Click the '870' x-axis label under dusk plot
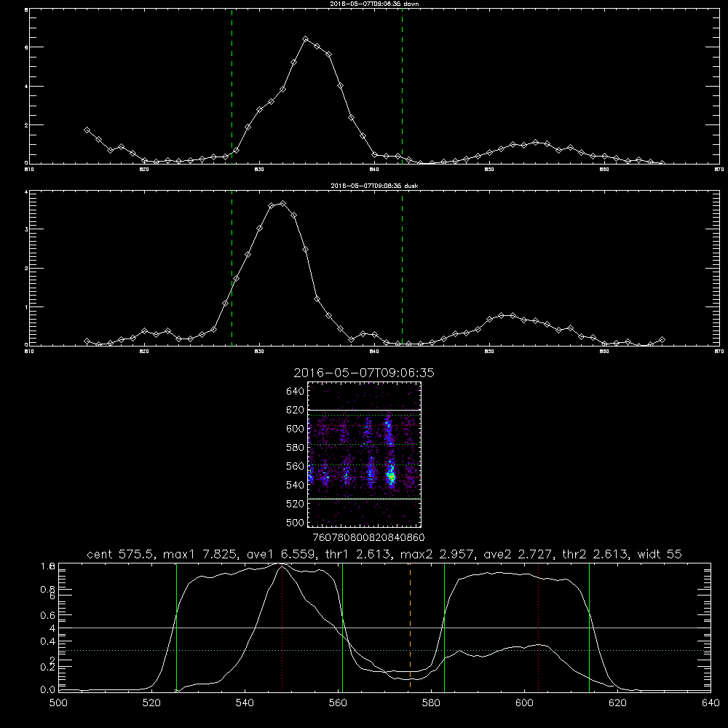 (x=719, y=352)
